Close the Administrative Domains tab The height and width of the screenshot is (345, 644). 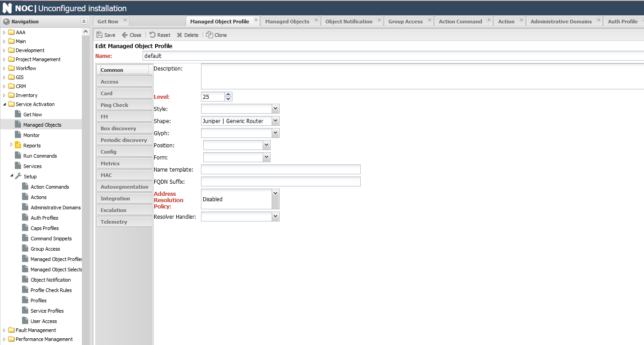pos(599,20)
